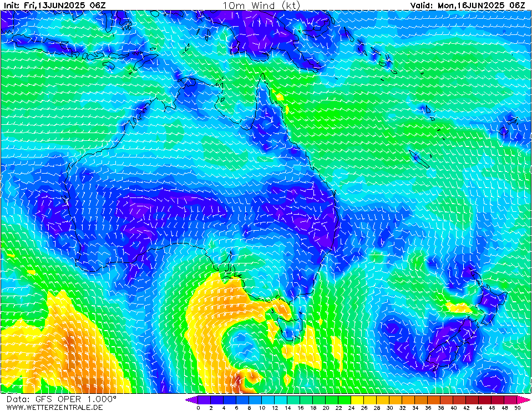Image resolution: width=532 pixels, height=411 pixels.
Task: Click the WWW.WETTERZENTRALE.DE text
Action: point(54,407)
